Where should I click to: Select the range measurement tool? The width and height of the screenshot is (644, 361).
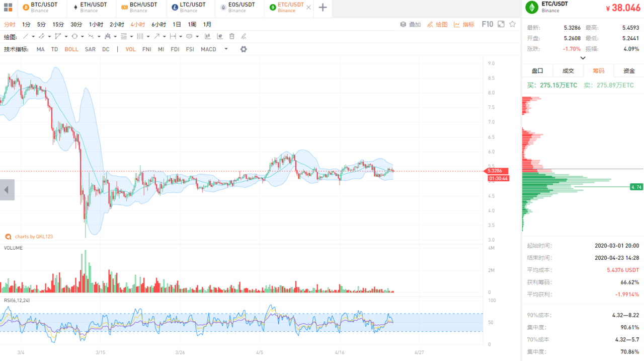point(173,36)
